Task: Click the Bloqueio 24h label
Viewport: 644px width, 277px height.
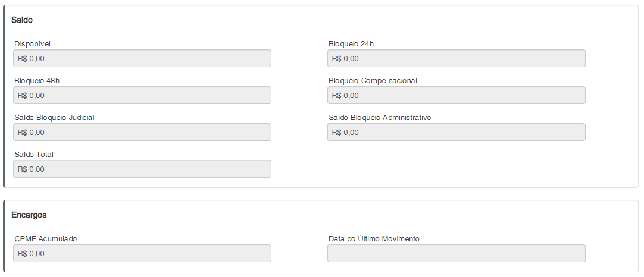Action: 351,44
